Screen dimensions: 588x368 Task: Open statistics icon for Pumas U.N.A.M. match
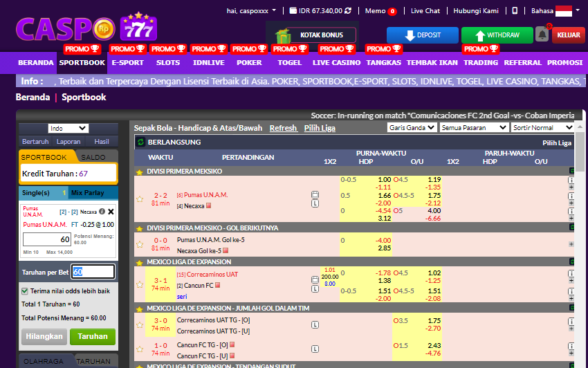click(x=315, y=194)
